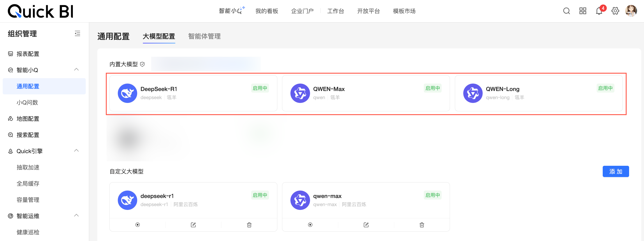Open the search magnifier icon
This screenshot has height=241, width=644.
567,11
